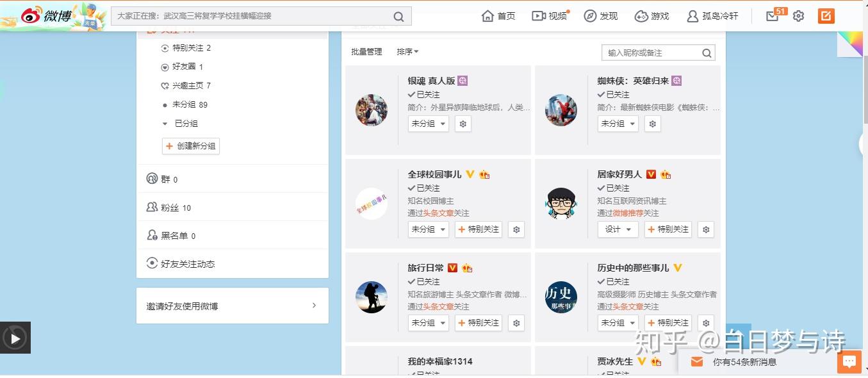Go to 首页 home page
The height and width of the screenshot is (378, 868).
[x=498, y=16]
